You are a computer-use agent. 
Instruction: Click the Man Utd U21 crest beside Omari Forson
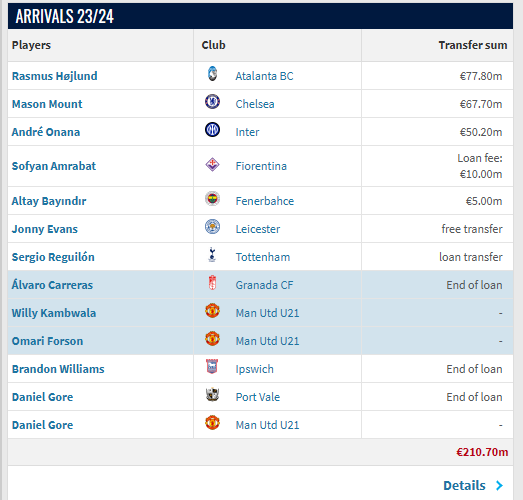212,339
